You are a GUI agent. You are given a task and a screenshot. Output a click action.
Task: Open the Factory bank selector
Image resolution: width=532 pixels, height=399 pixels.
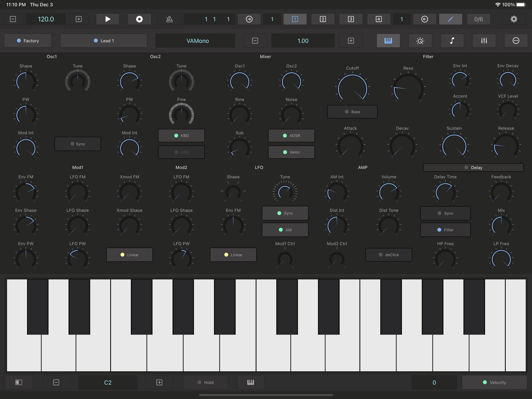[x=28, y=41]
